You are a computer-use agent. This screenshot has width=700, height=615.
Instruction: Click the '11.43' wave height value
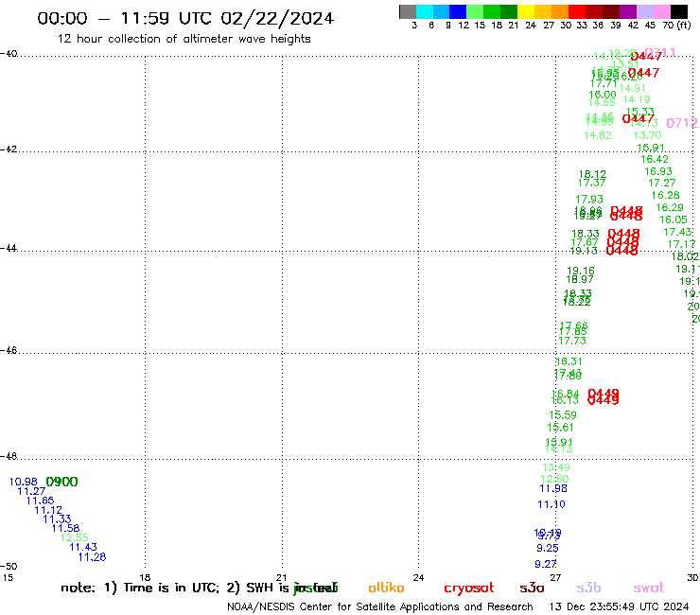point(83,547)
